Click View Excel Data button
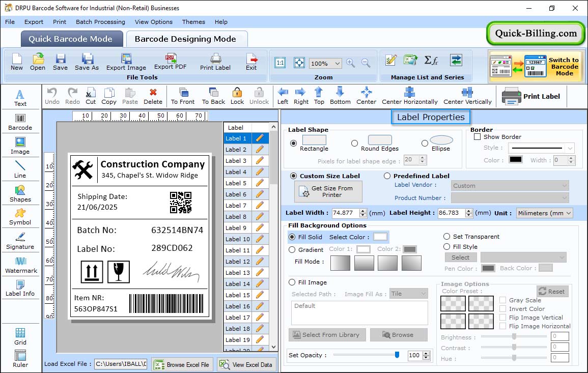 247,364
